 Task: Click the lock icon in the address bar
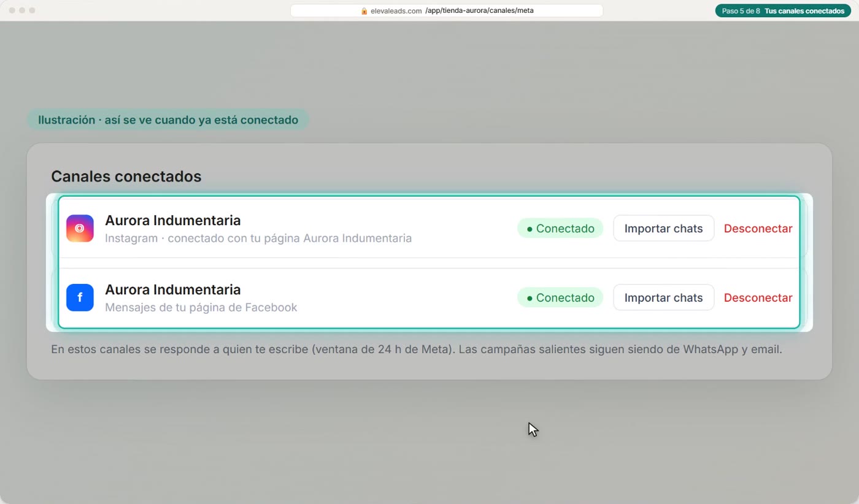364,11
